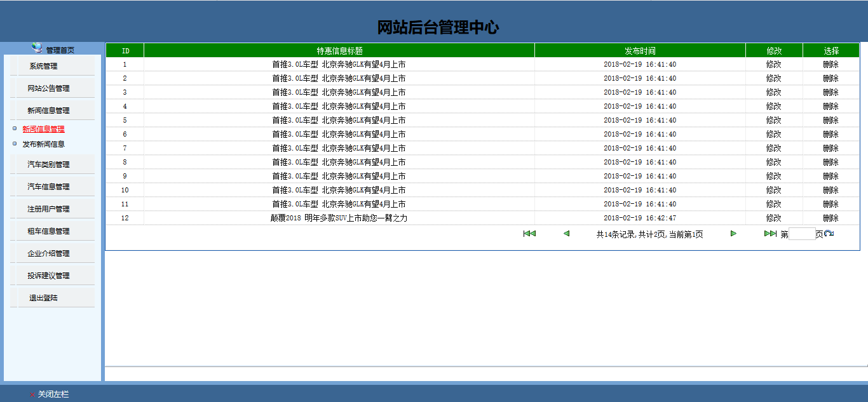Click 修改 for row ID 3
868x402 pixels.
(x=773, y=92)
